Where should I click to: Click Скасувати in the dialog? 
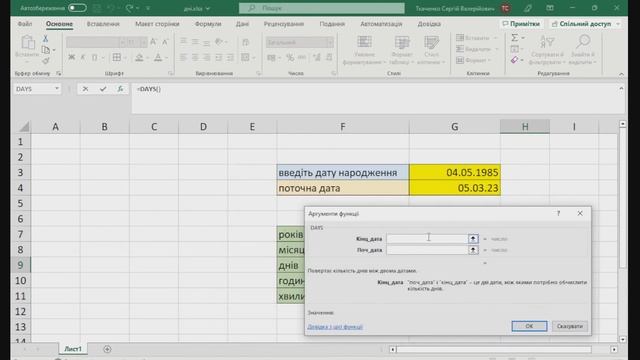(x=570, y=326)
